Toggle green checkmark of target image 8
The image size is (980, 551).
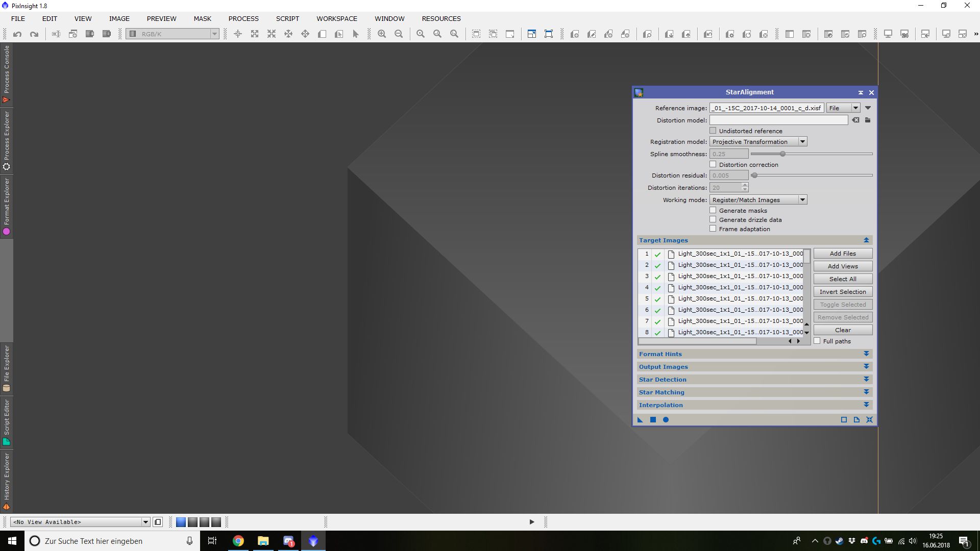[x=658, y=333]
